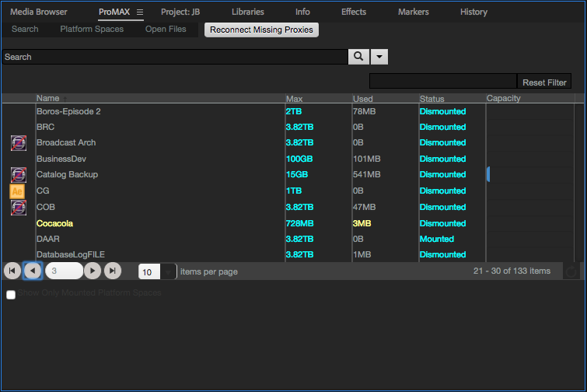
Task: Click the search magnifier icon
Action: [358, 57]
